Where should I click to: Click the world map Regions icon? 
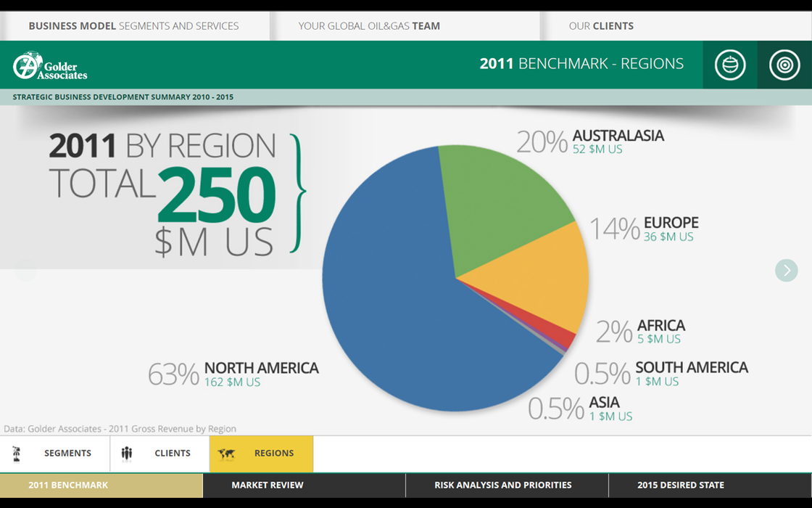[226, 454]
